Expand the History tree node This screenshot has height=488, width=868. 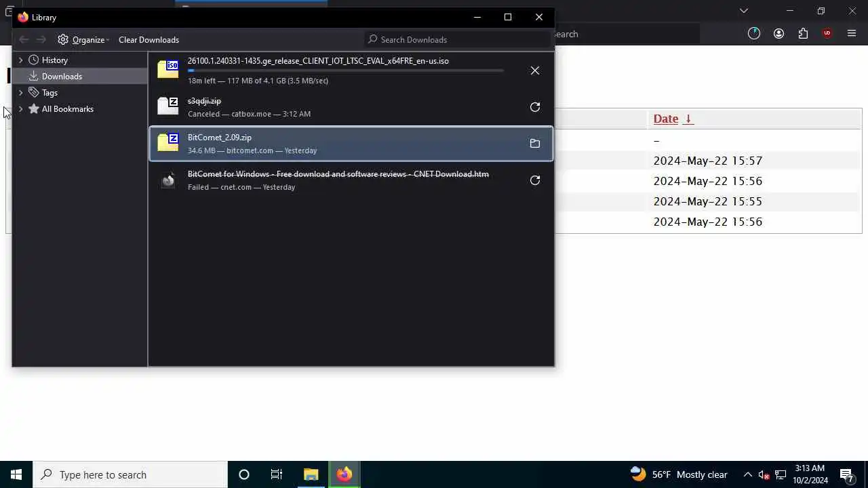[x=20, y=60]
